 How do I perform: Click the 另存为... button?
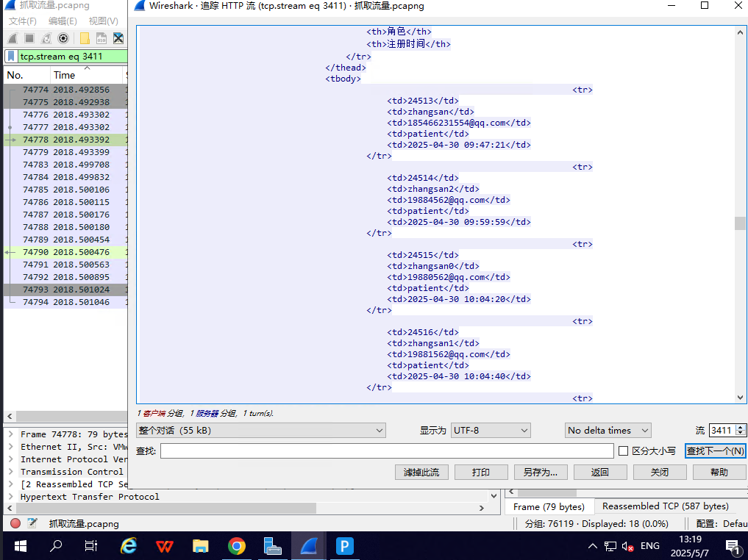[541, 473]
